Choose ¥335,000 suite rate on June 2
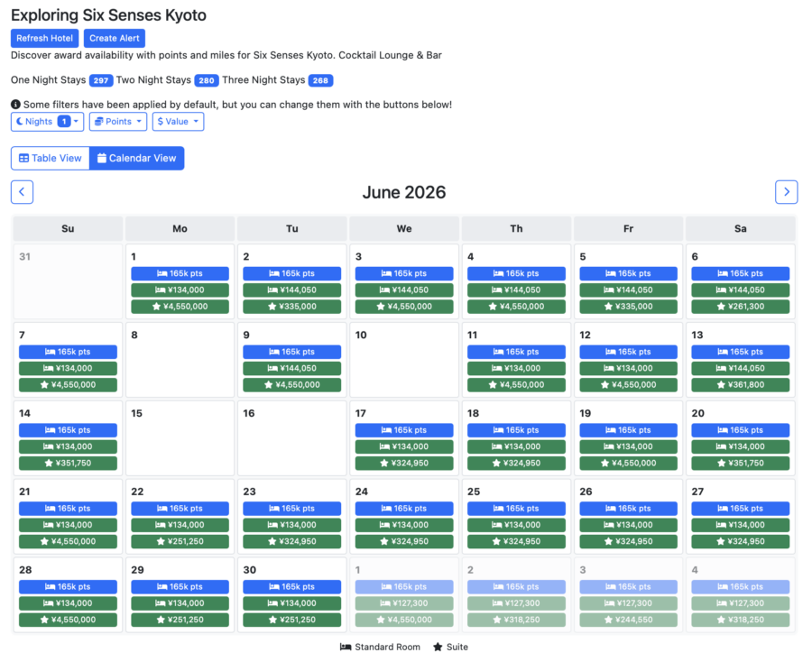The height and width of the screenshot is (662, 812). [292, 307]
